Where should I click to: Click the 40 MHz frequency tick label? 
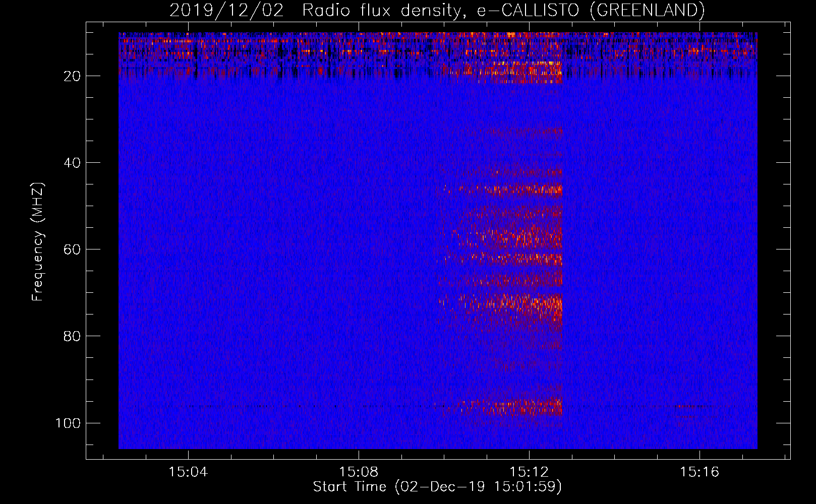click(72, 163)
